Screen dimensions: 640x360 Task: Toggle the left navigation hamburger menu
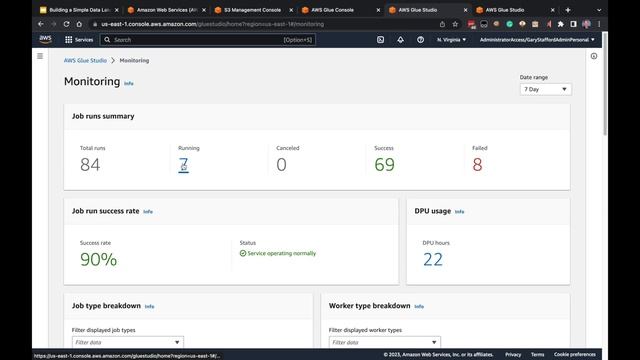(x=40, y=56)
